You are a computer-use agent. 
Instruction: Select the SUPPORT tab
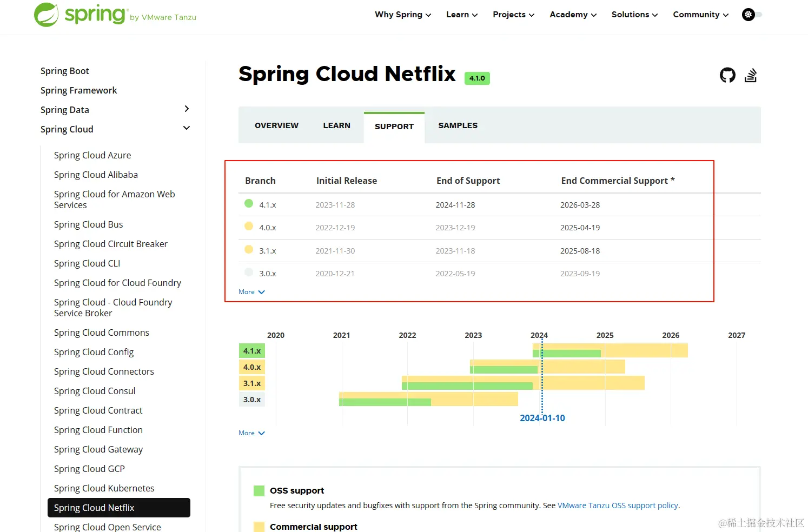[394, 127]
